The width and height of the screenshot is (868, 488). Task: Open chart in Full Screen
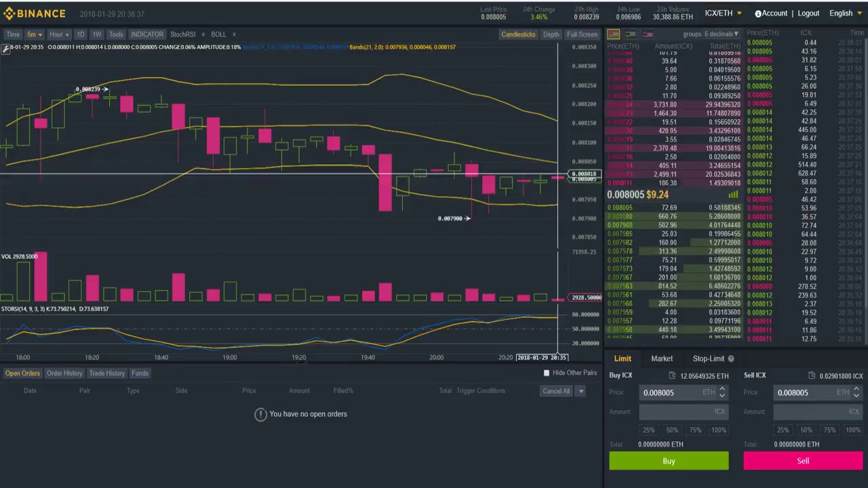click(x=582, y=35)
